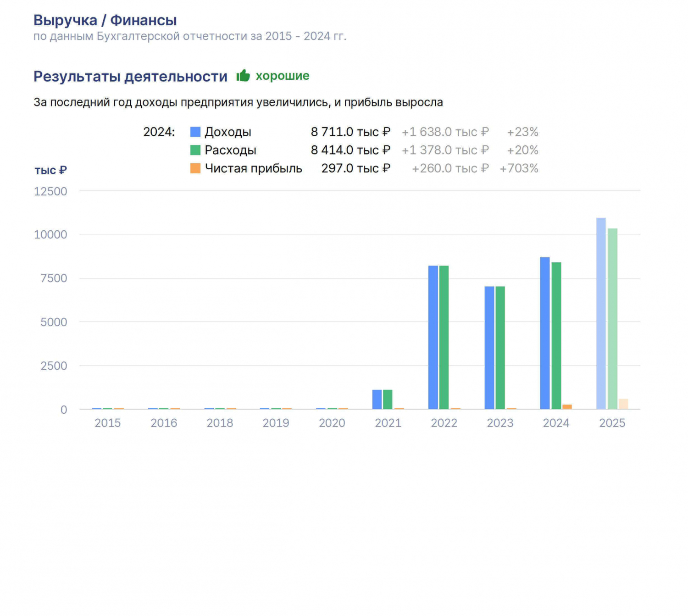688x616 pixels.
Task: Click the green Расходы legend swatch
Action: click(x=195, y=150)
